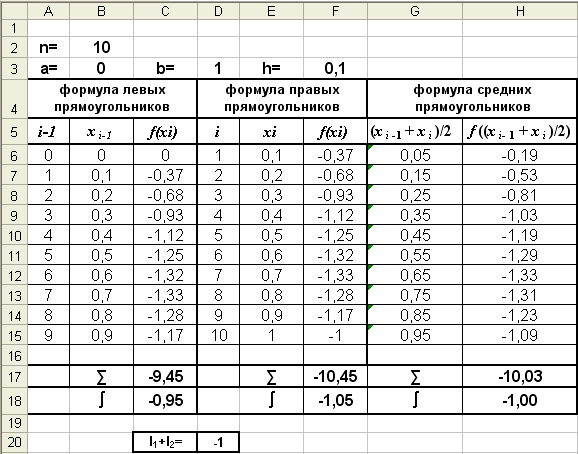Select row 20 header
Screen dimensions: 578x454
click(x=14, y=442)
